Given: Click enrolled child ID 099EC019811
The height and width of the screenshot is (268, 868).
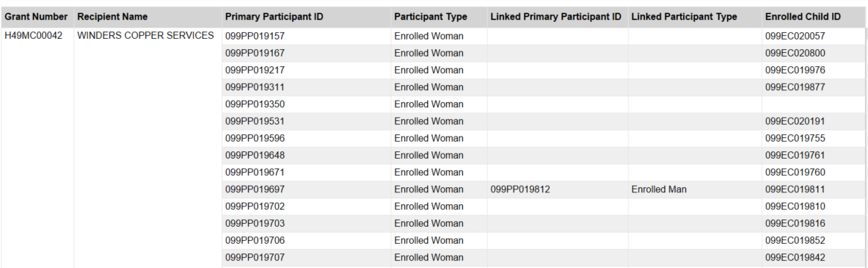Looking at the screenshot, I should click(795, 189).
